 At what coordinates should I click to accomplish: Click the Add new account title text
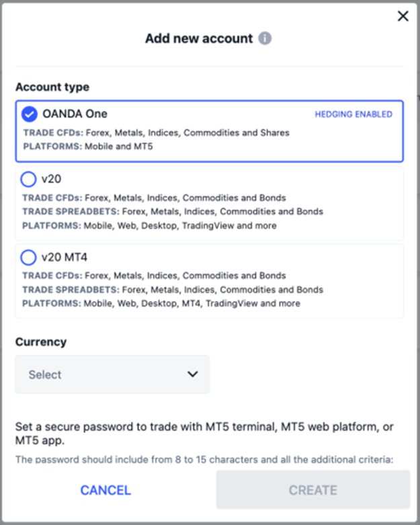point(199,38)
